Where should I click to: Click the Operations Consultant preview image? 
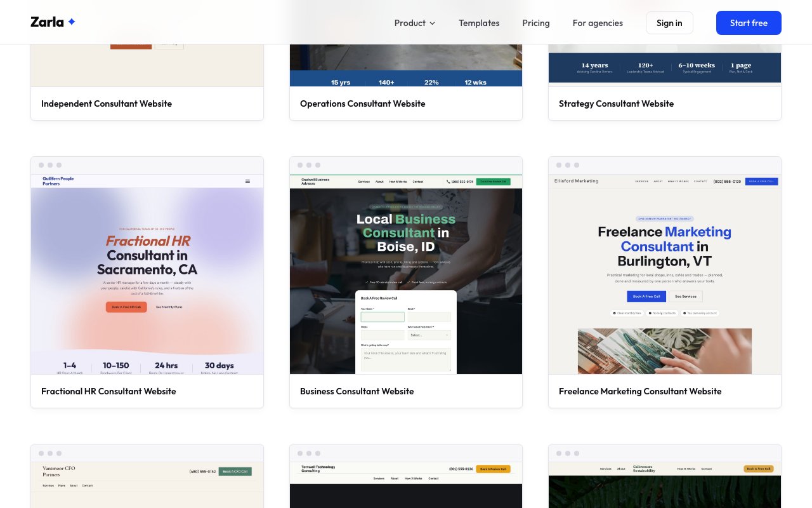406,65
